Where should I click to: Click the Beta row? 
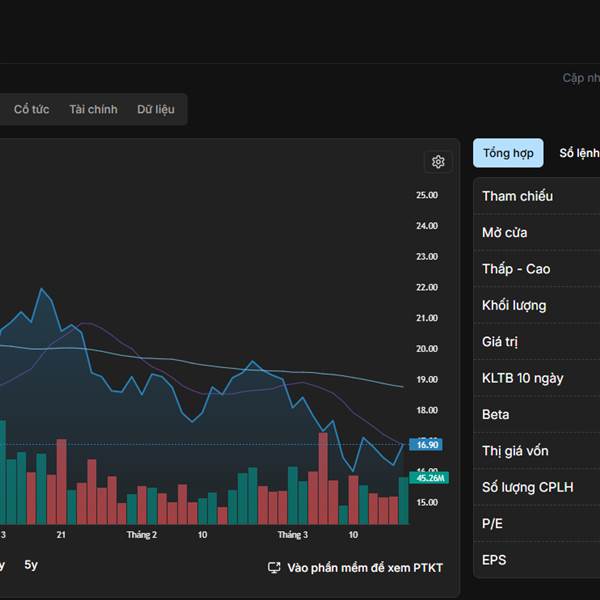pos(538,414)
